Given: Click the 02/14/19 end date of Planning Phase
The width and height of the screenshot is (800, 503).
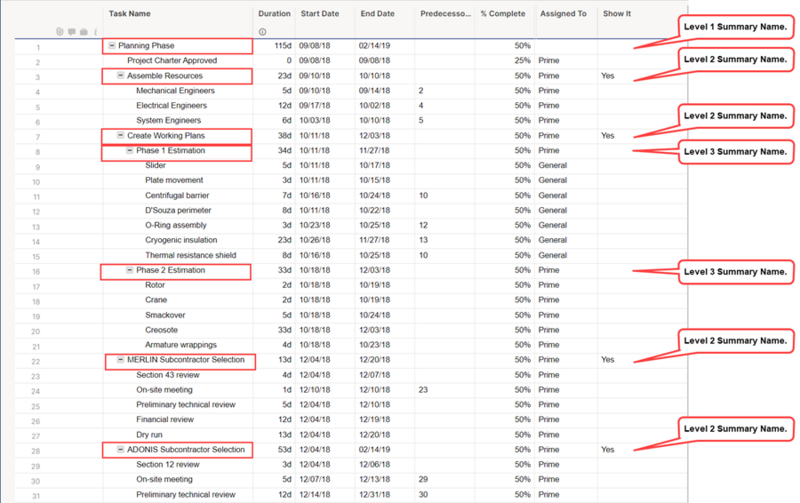Looking at the screenshot, I should [374, 45].
